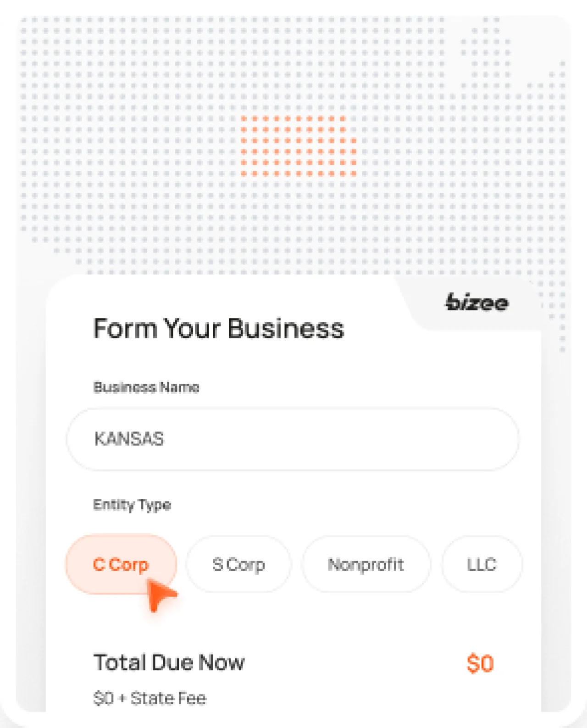587x728 pixels.
Task: Click the orange dotted pattern area
Action: (298, 146)
